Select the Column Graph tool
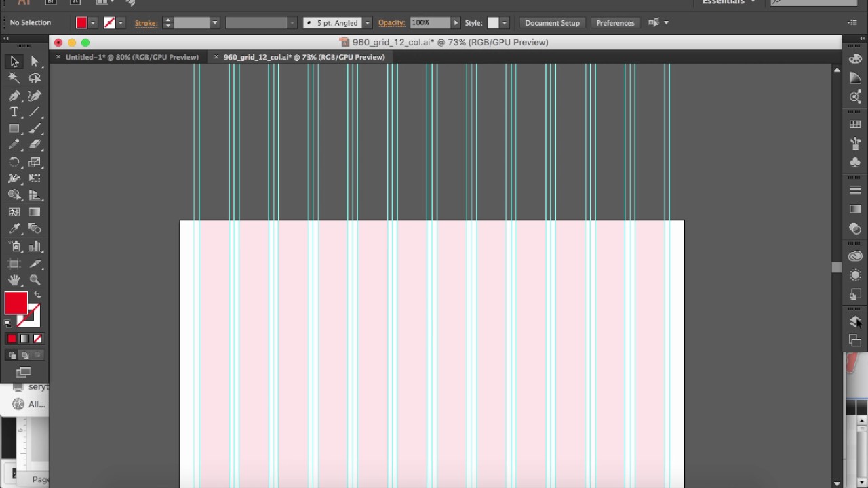Viewport: 868px width, 488px height. (x=35, y=247)
